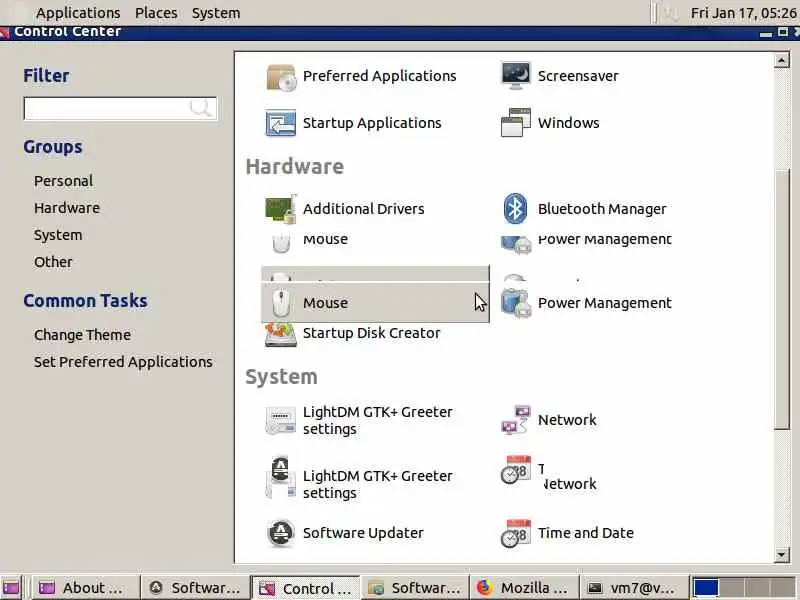The height and width of the screenshot is (600, 800).
Task: Launch Startup Applications icon
Action: click(x=281, y=123)
